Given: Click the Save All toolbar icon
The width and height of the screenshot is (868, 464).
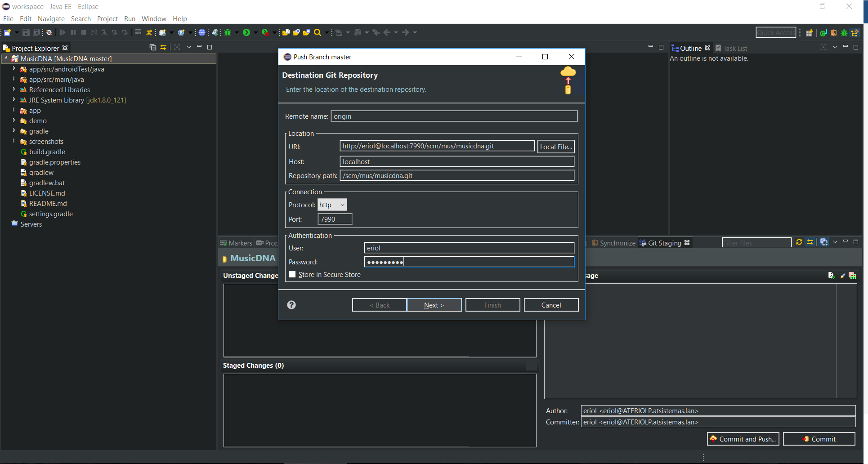Looking at the screenshot, I should point(37,32).
